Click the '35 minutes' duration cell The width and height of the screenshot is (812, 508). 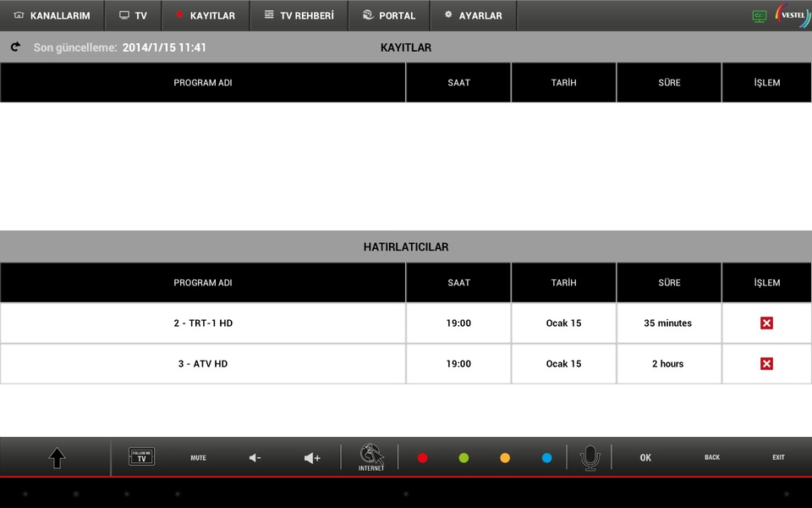pos(668,323)
